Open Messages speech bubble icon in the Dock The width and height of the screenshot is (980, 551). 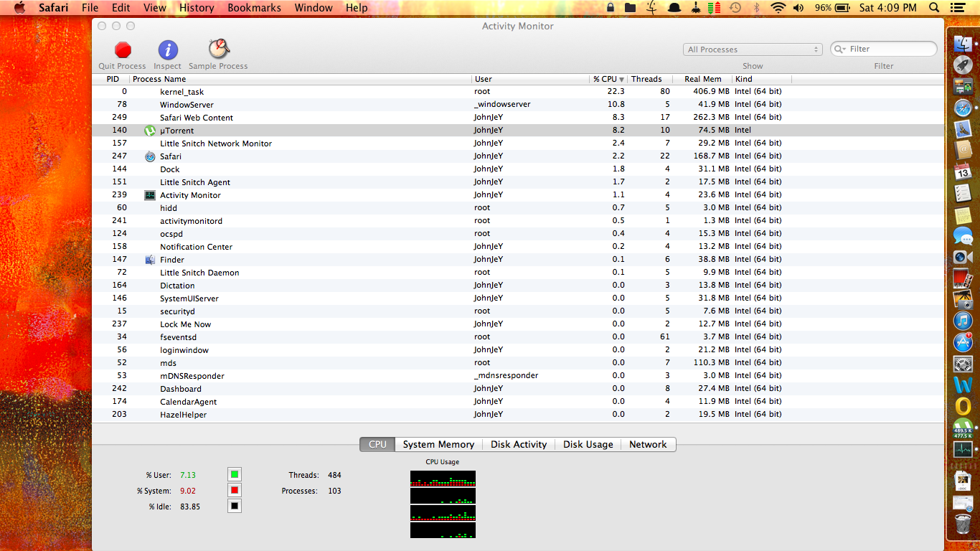963,235
